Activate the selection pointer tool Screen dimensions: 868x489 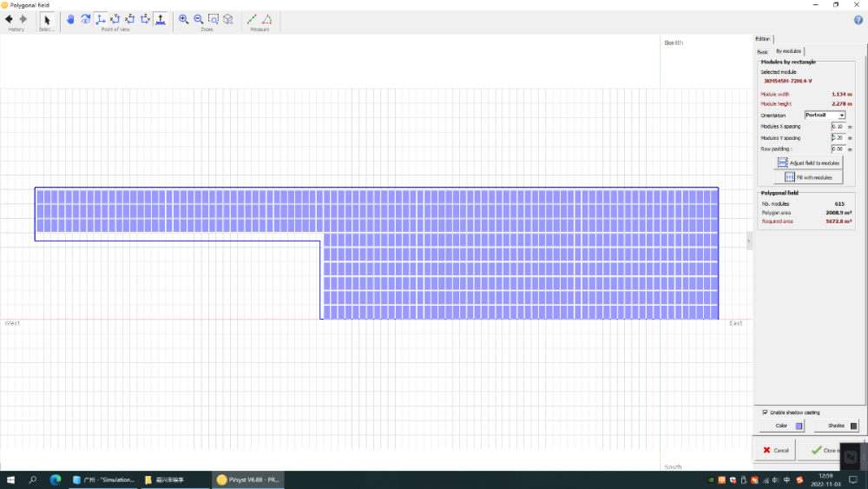coord(47,20)
